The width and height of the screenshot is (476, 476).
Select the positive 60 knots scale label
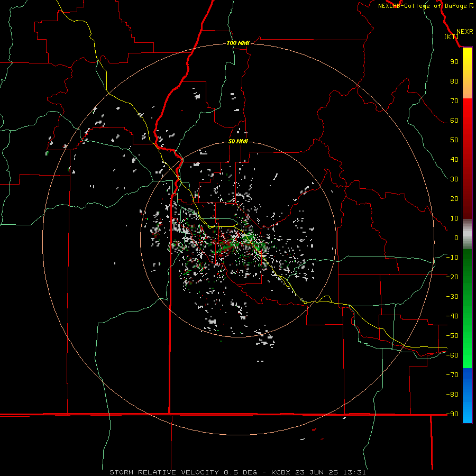point(454,121)
